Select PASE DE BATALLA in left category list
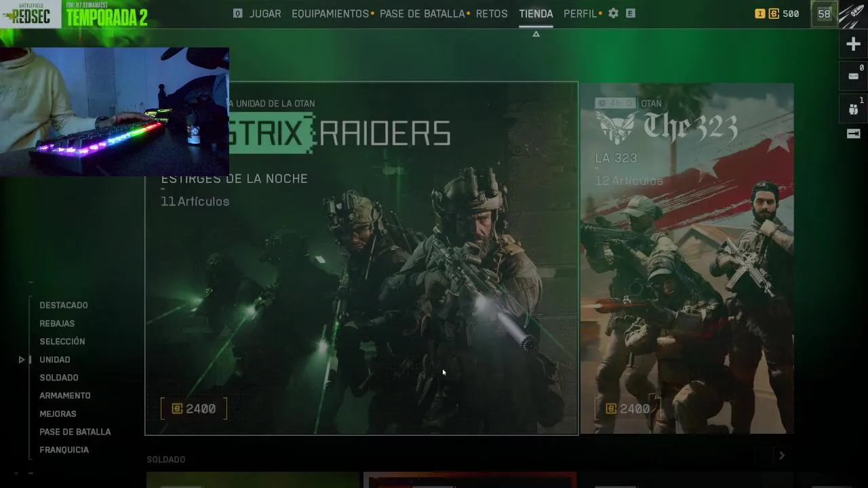This screenshot has width=868, height=488. pos(75,432)
